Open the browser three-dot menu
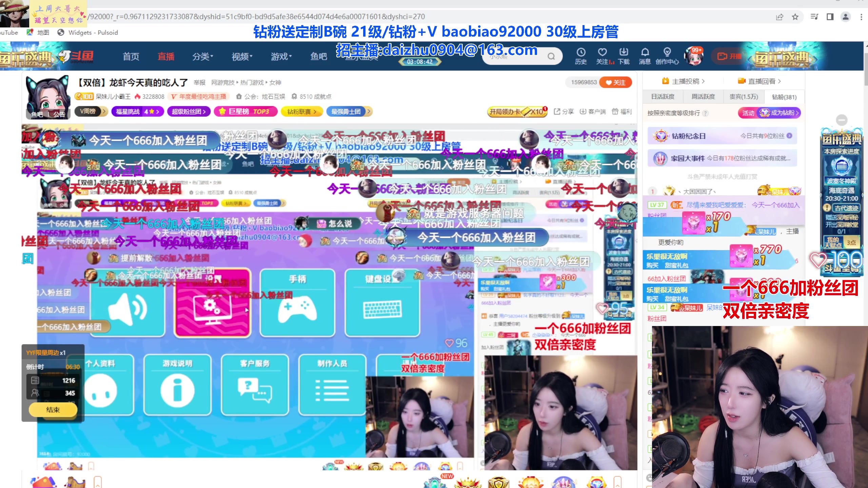Screen dimensions: 868x488 [x=861, y=17]
